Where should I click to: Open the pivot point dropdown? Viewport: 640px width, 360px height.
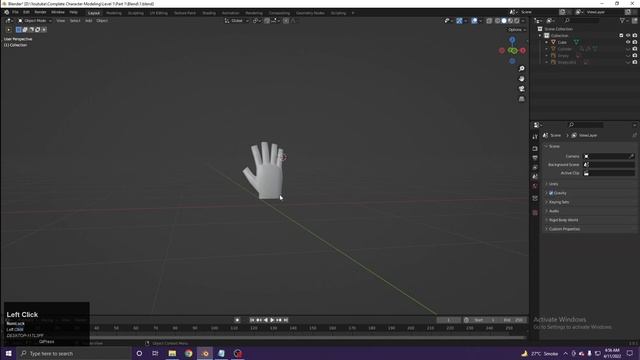point(256,21)
